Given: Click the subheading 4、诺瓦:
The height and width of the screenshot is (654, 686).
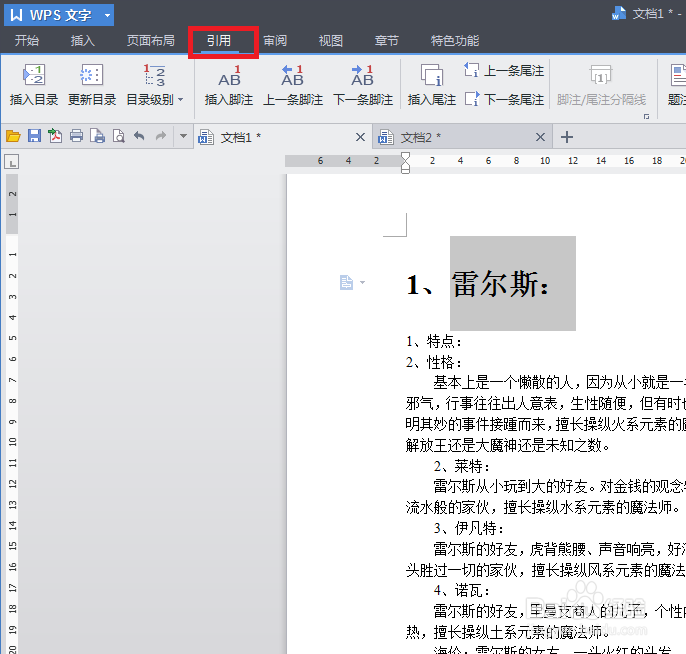Looking at the screenshot, I should click(x=461, y=591).
